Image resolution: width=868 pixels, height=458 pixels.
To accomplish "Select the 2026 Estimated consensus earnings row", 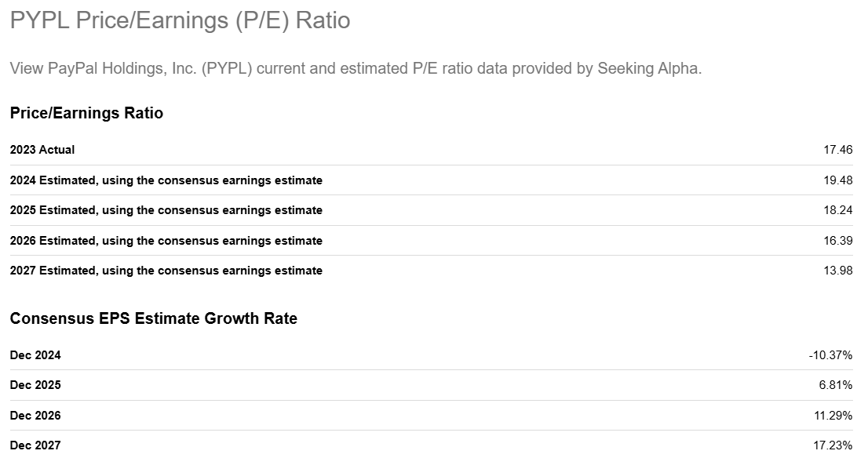I will [166, 241].
